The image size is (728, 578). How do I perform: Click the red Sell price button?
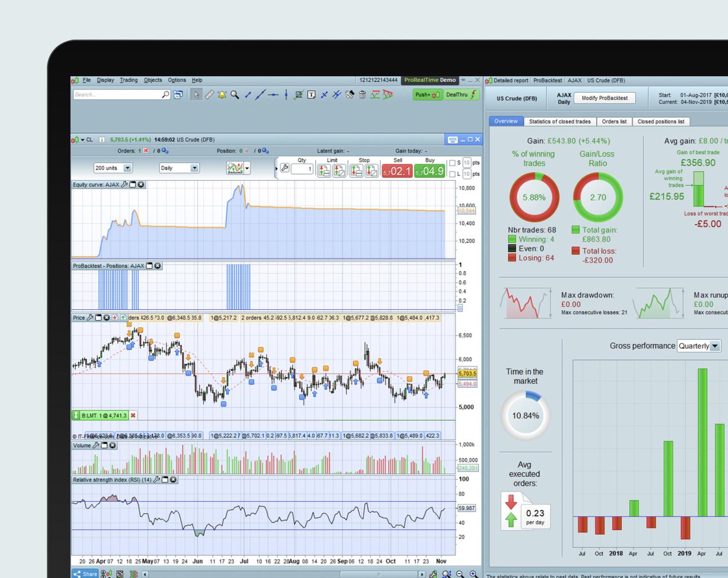pos(397,171)
